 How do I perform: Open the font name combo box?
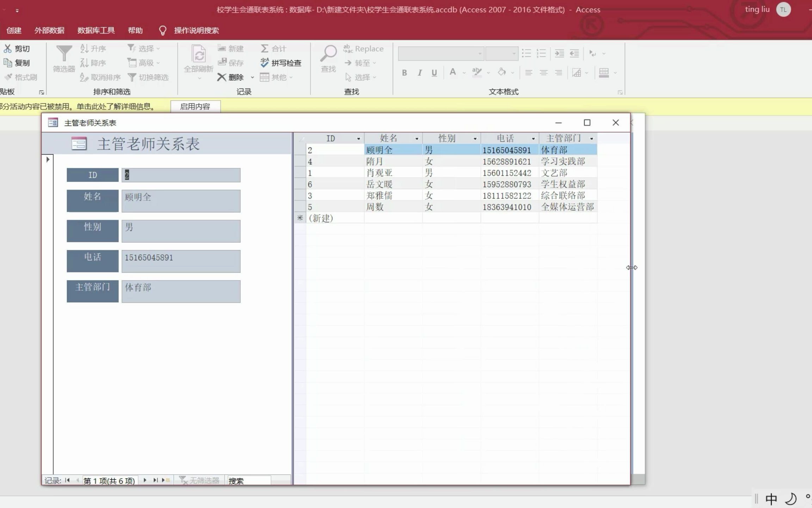click(441, 54)
